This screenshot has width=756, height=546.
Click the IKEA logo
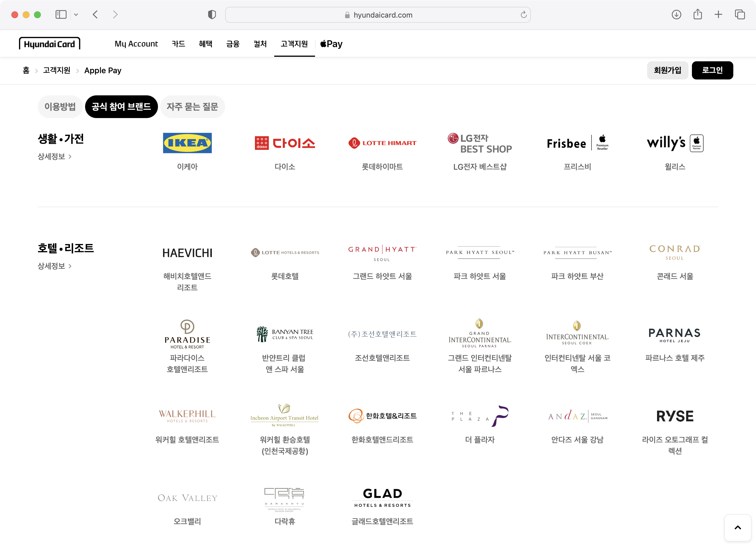187,143
